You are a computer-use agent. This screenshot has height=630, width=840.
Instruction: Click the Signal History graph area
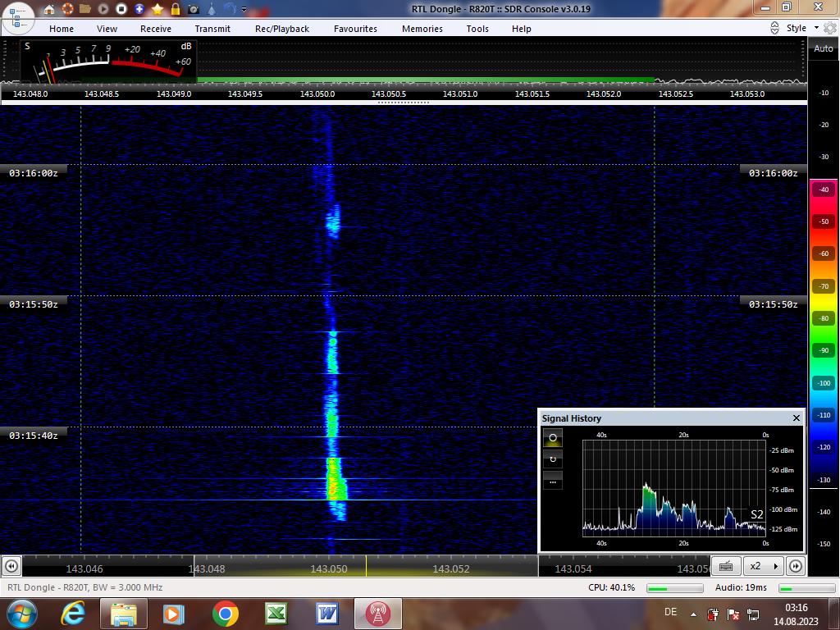click(674, 488)
